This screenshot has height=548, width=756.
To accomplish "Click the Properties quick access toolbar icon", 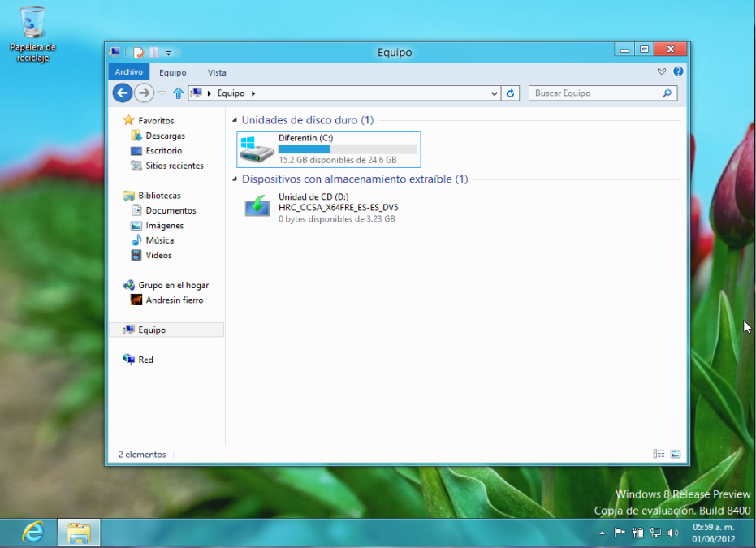I will point(139,52).
